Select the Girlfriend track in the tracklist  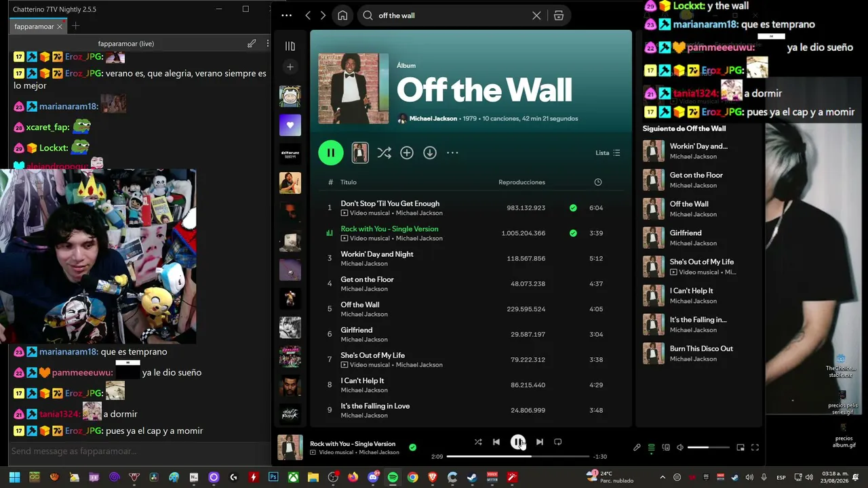[x=357, y=330]
